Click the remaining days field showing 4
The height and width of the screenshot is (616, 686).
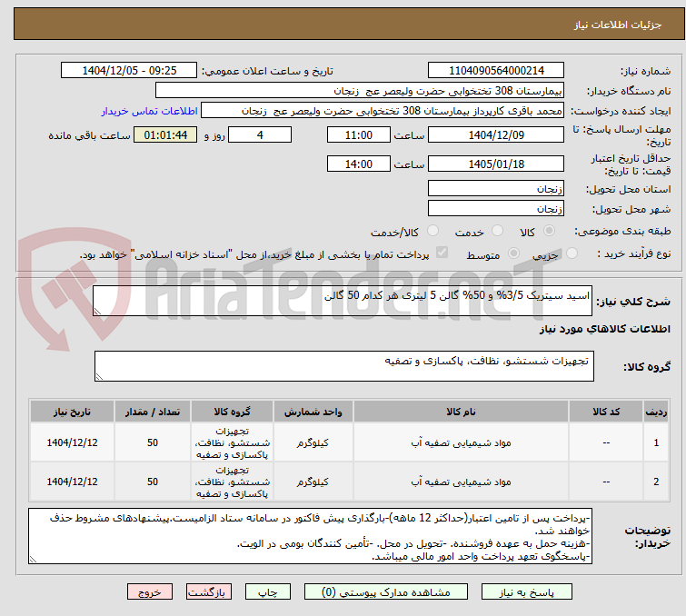tap(260, 134)
